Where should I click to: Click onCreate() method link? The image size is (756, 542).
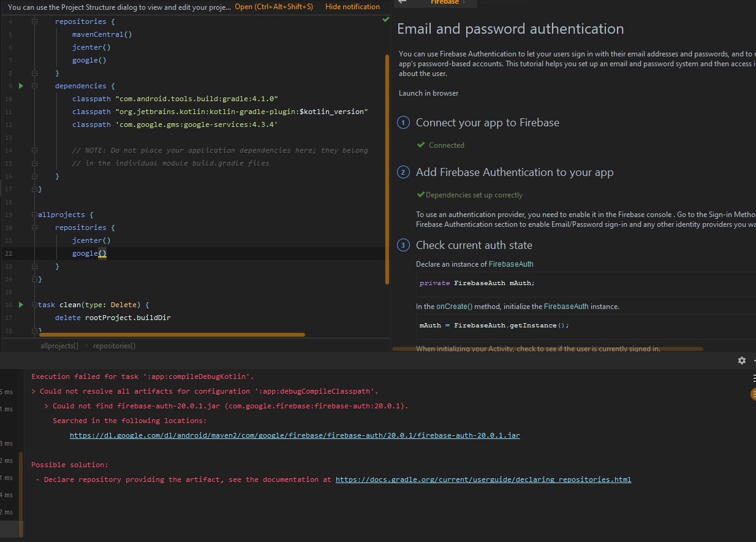454,307
